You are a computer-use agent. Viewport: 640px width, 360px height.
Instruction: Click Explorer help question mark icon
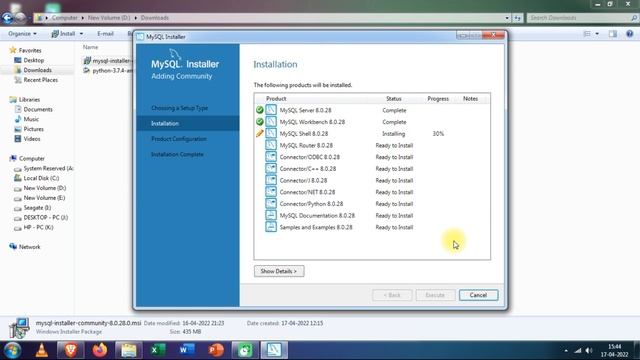click(629, 34)
